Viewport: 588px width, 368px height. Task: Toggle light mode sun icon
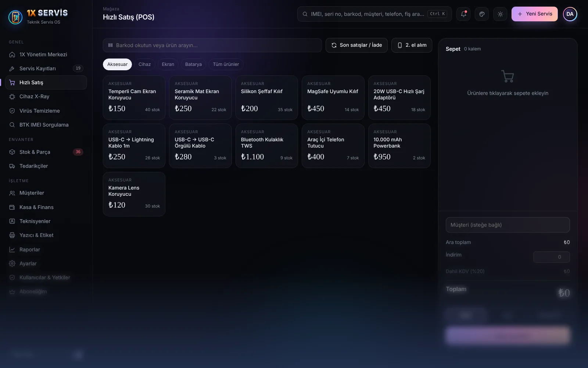(500, 14)
